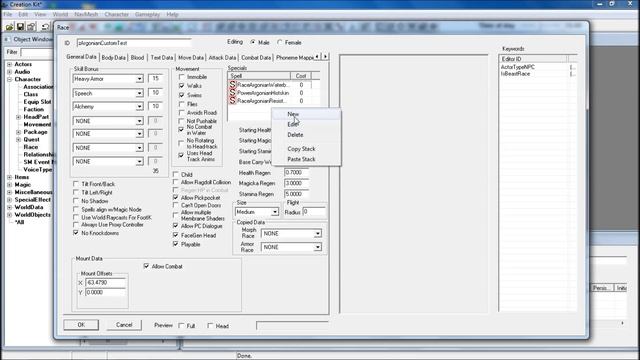This screenshot has height=360, width=640.
Task: Toggle No Combat in Water checkbox
Action: tap(182, 129)
